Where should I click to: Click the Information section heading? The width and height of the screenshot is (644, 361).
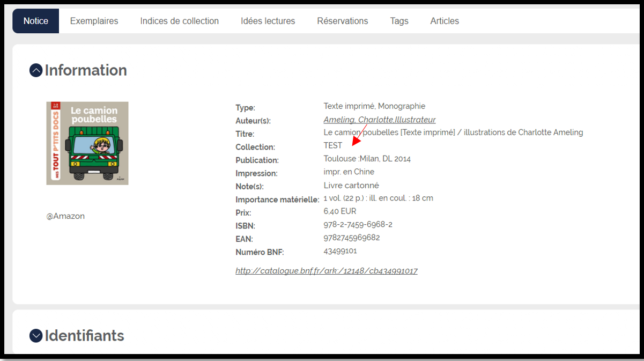click(x=86, y=70)
